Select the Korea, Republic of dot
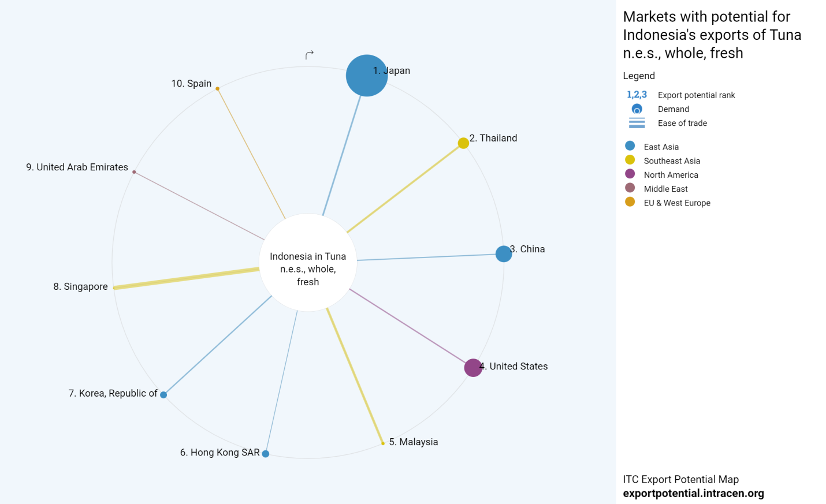 coord(163,395)
